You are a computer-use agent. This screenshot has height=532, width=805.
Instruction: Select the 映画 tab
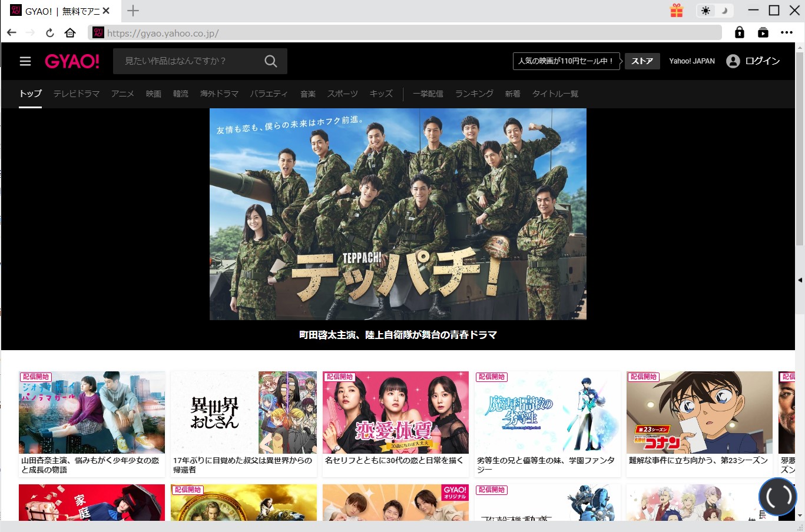[x=154, y=94]
